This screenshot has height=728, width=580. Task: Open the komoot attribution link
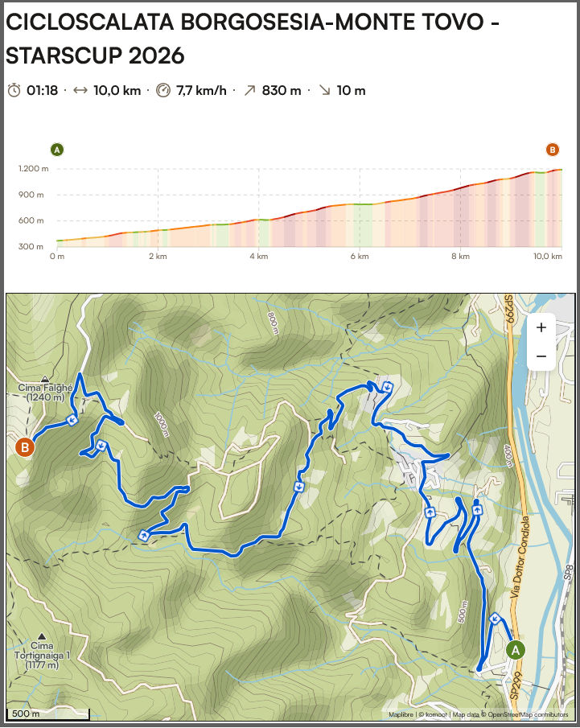pyautogui.click(x=436, y=714)
